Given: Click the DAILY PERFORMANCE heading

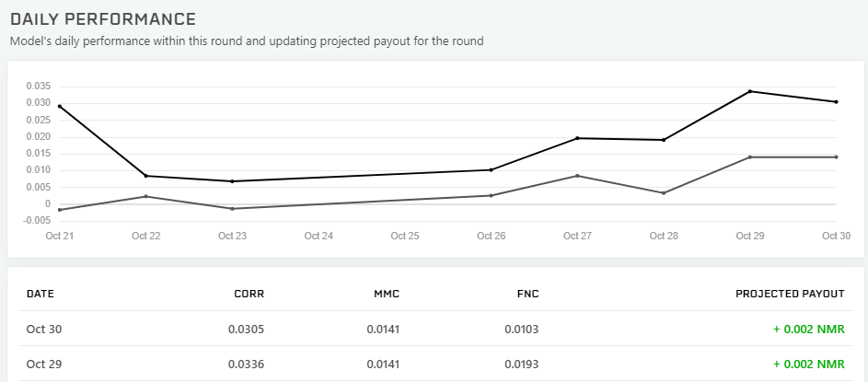Looking at the screenshot, I should [x=103, y=19].
